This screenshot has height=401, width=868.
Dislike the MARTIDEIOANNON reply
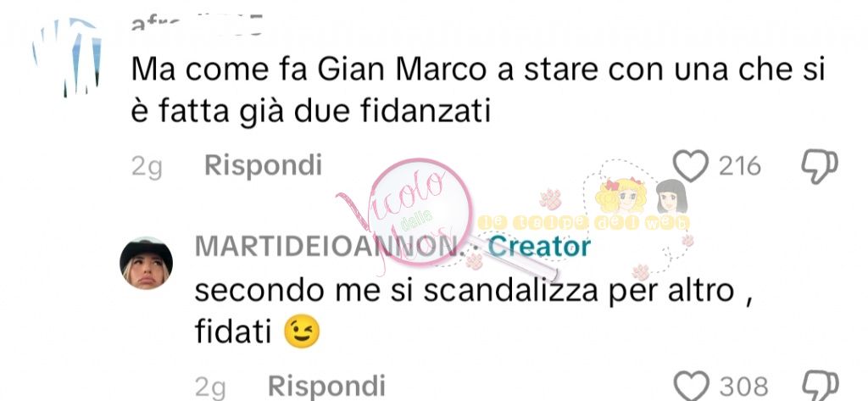[821, 386]
